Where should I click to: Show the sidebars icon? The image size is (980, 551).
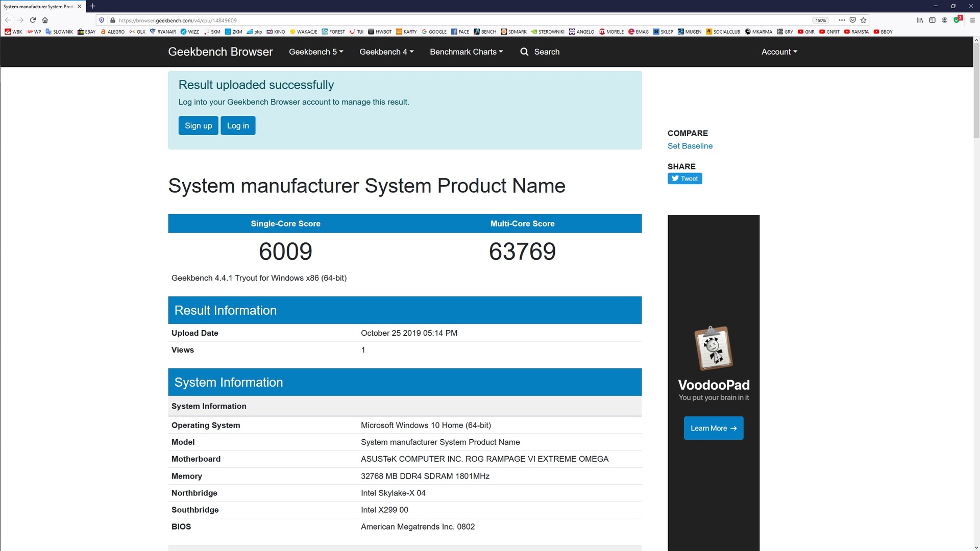932,20
